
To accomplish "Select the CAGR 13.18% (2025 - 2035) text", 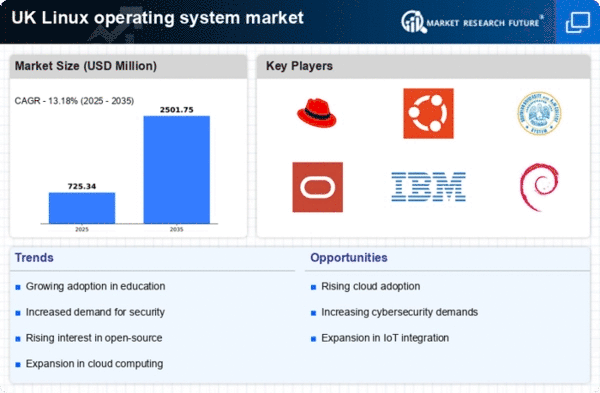I will click(x=74, y=101).
